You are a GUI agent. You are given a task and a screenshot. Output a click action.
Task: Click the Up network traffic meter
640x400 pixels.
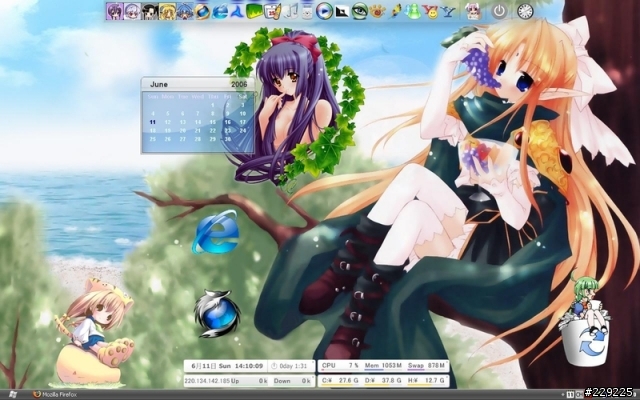[249, 381]
